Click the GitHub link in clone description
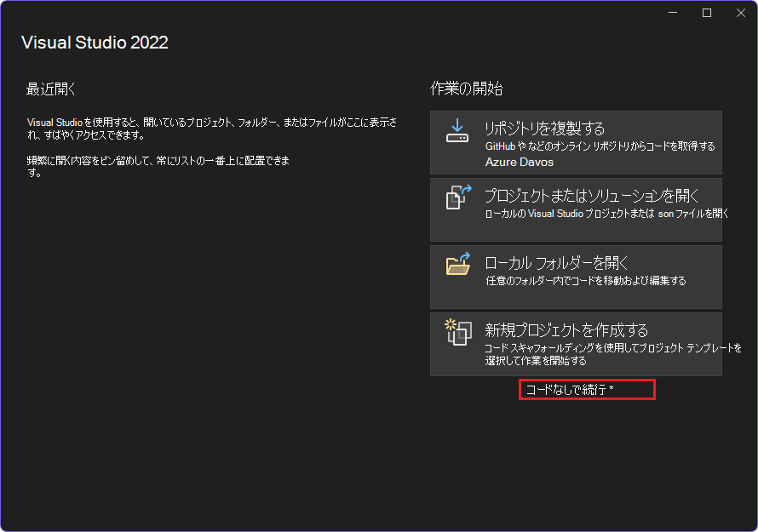This screenshot has width=758, height=532. [500, 145]
